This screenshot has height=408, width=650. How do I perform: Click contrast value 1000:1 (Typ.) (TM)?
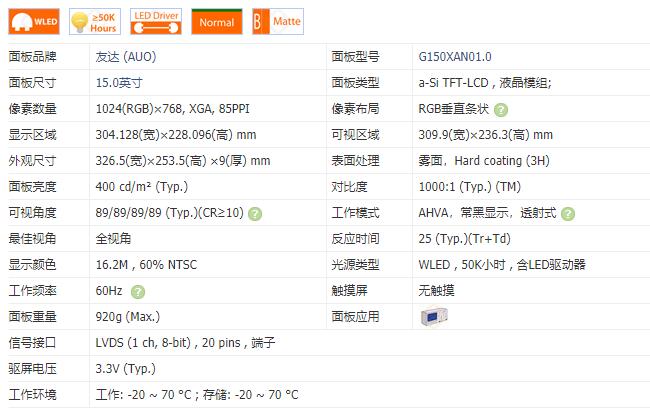pos(470,187)
